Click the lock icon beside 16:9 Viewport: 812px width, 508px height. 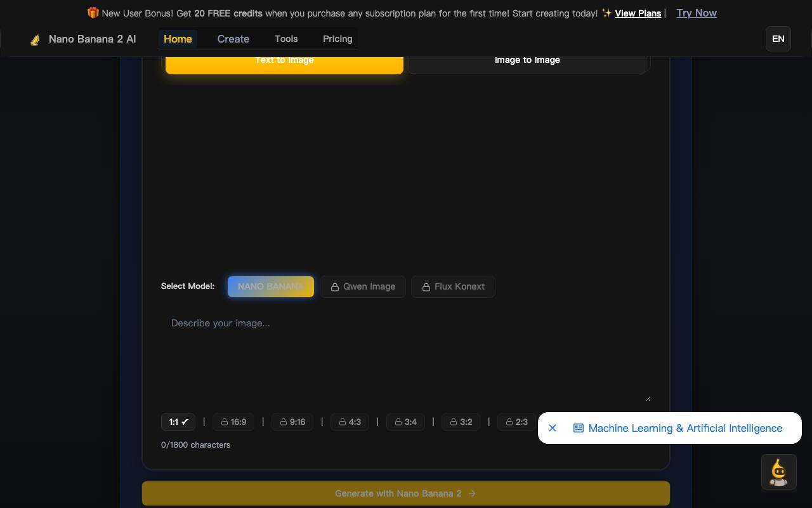click(x=225, y=422)
